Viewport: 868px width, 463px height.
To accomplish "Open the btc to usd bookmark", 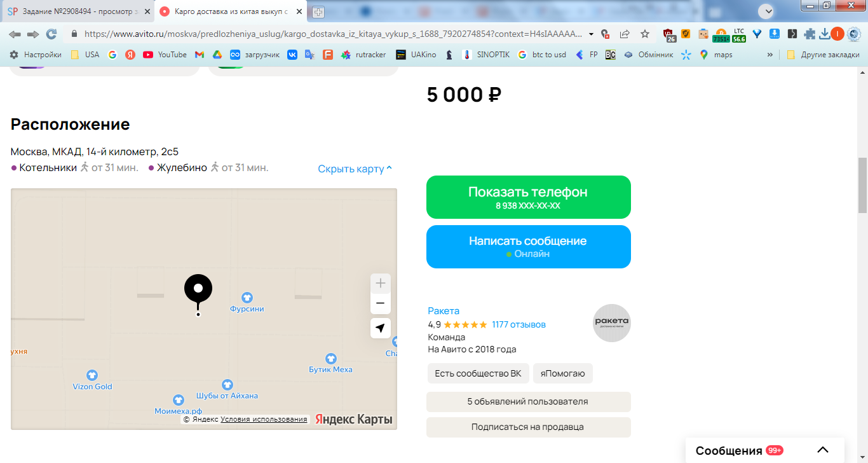I will click(542, 55).
